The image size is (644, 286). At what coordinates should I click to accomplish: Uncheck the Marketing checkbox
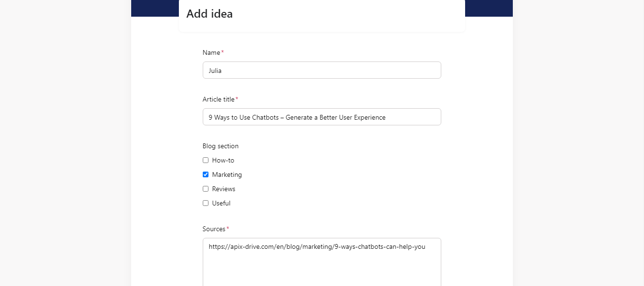[x=206, y=174]
